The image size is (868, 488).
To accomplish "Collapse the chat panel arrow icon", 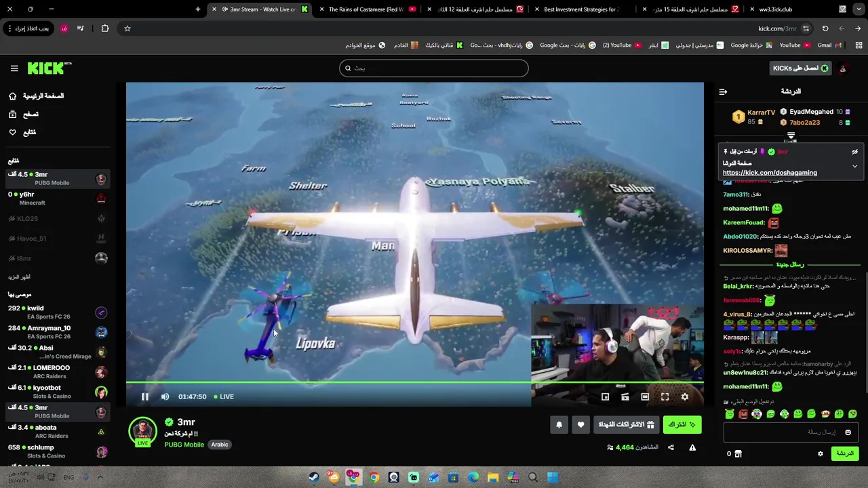I will [x=723, y=91].
